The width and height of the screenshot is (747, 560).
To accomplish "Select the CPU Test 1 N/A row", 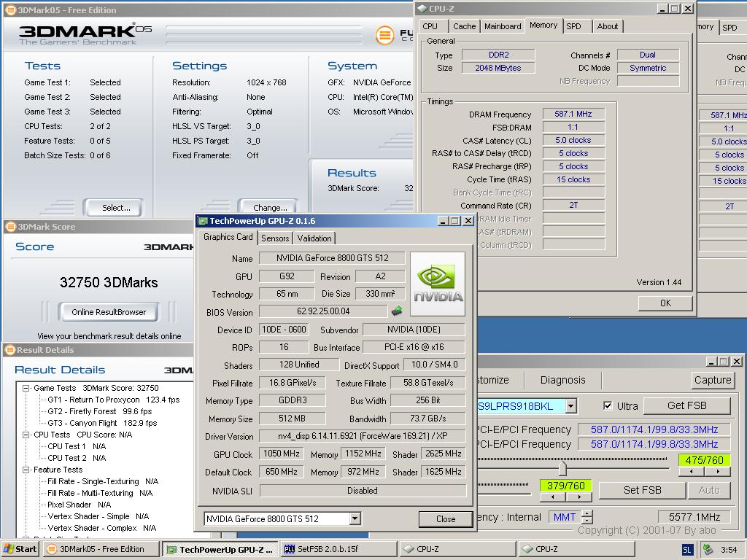I will 76,446.
